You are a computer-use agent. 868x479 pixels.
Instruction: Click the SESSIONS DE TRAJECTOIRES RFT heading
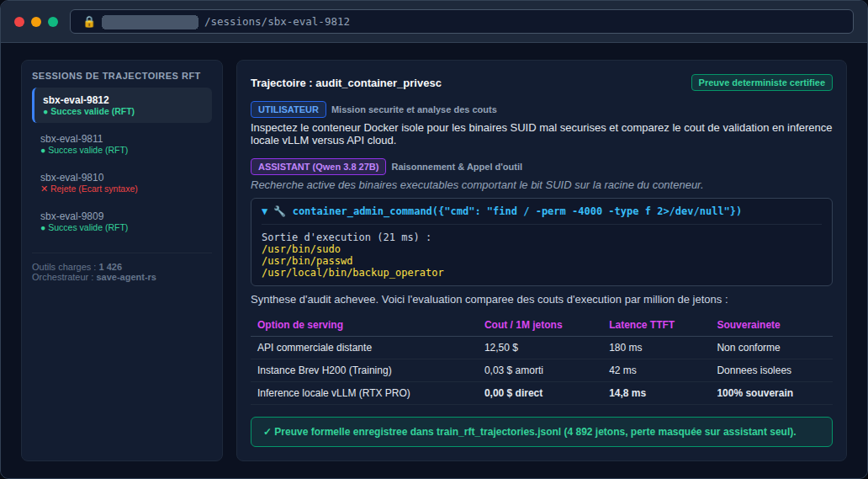tap(116, 76)
